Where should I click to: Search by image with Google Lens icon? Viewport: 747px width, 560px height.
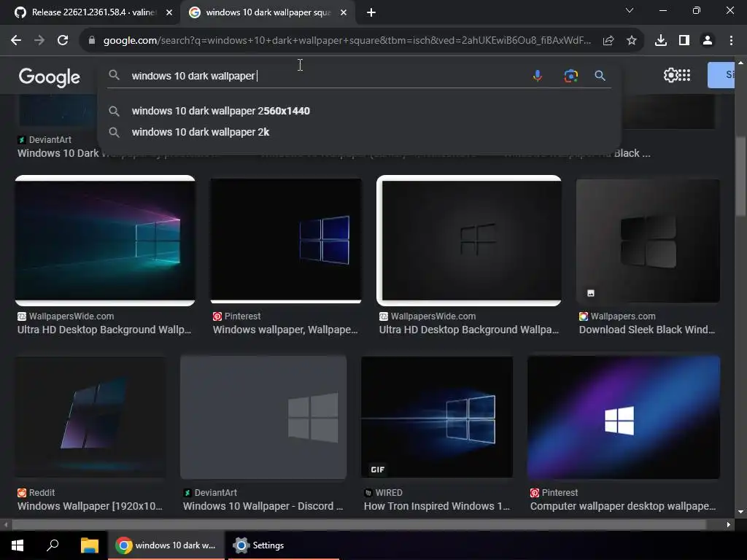[x=570, y=75]
